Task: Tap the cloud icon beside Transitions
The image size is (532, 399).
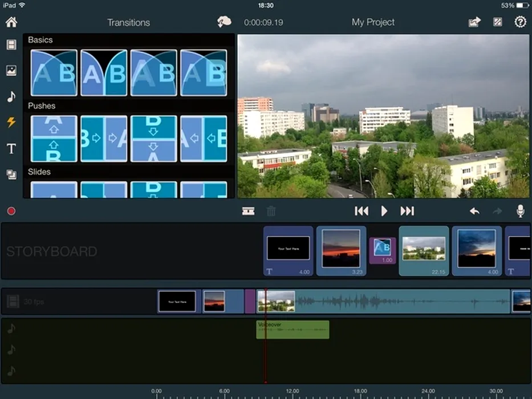Action: click(x=224, y=22)
